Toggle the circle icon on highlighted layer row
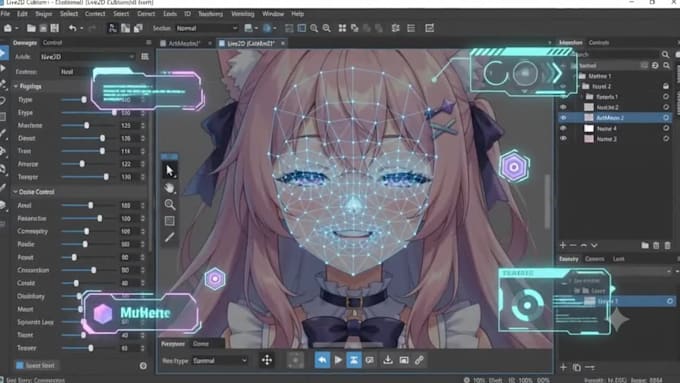This screenshot has height=383, width=680. pyautogui.click(x=666, y=118)
